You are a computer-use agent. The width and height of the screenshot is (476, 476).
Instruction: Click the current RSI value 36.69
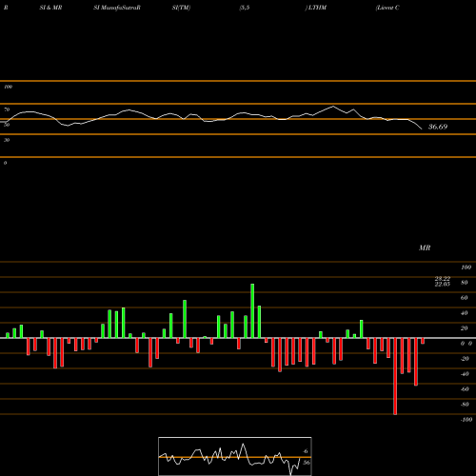coord(438,127)
